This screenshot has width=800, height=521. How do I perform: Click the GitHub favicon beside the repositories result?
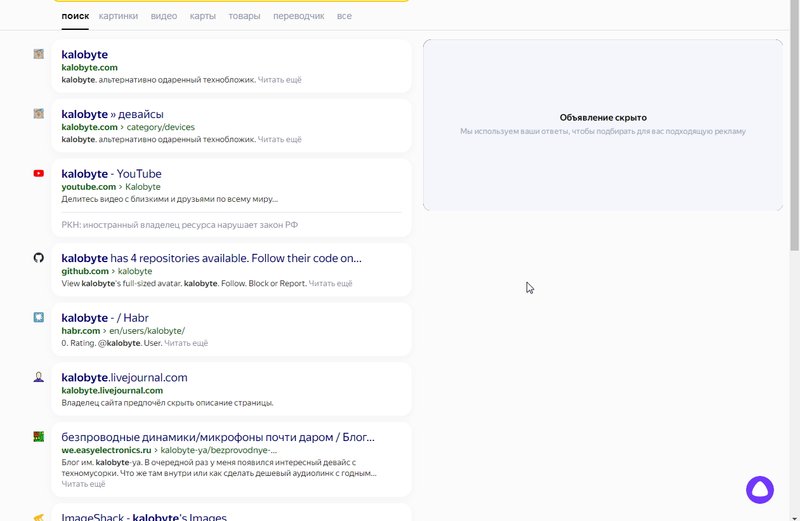click(x=39, y=258)
